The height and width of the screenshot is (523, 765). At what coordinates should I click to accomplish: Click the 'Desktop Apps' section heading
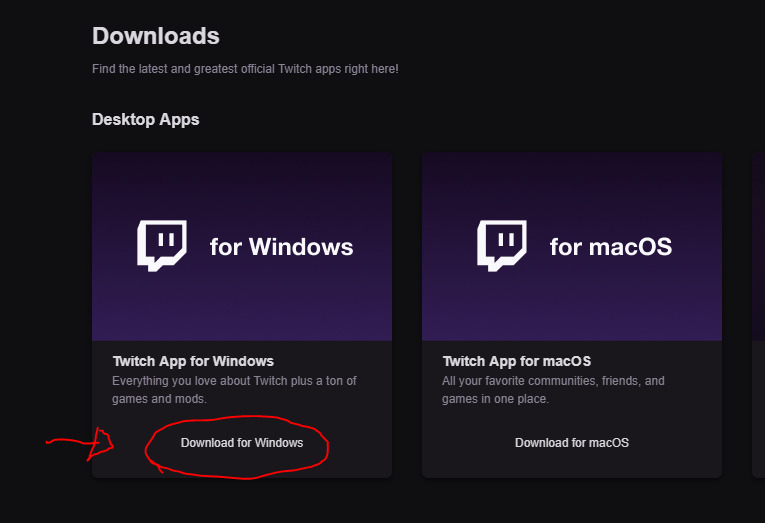(145, 120)
